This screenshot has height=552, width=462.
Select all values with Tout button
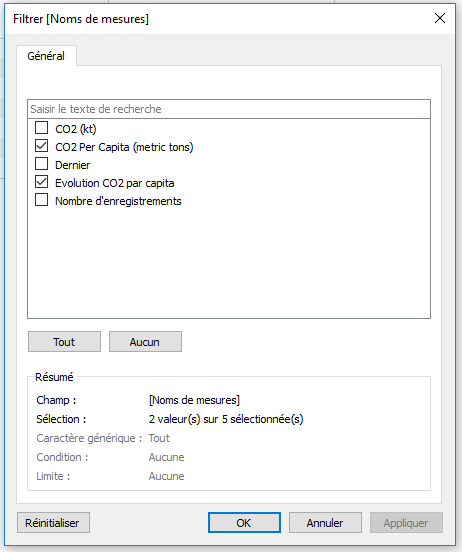(64, 341)
